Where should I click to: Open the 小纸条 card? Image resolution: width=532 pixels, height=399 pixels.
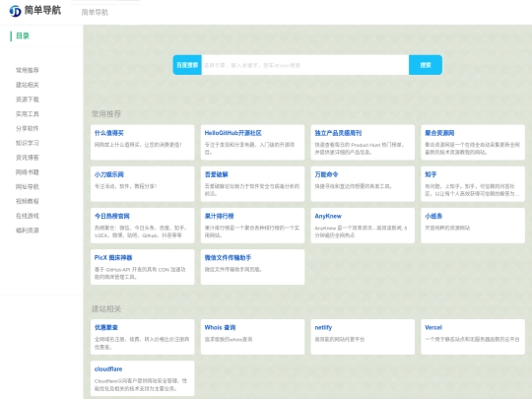473,226
